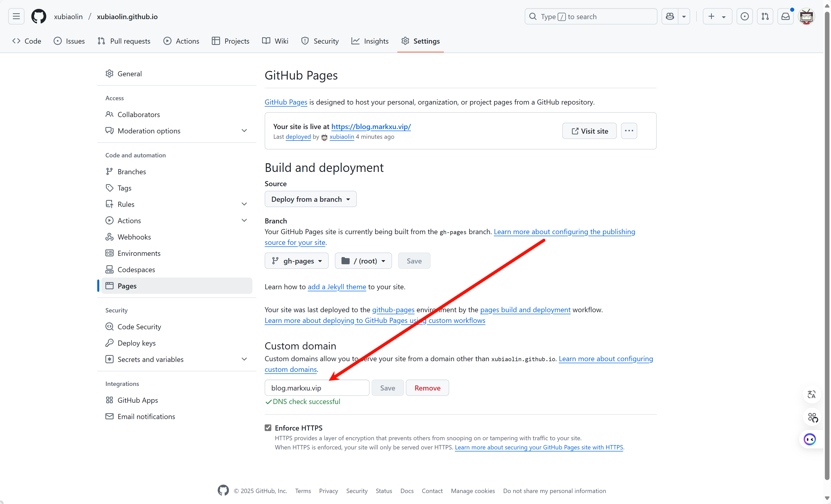Click the custom domain Save button
831x504 pixels.
click(387, 388)
